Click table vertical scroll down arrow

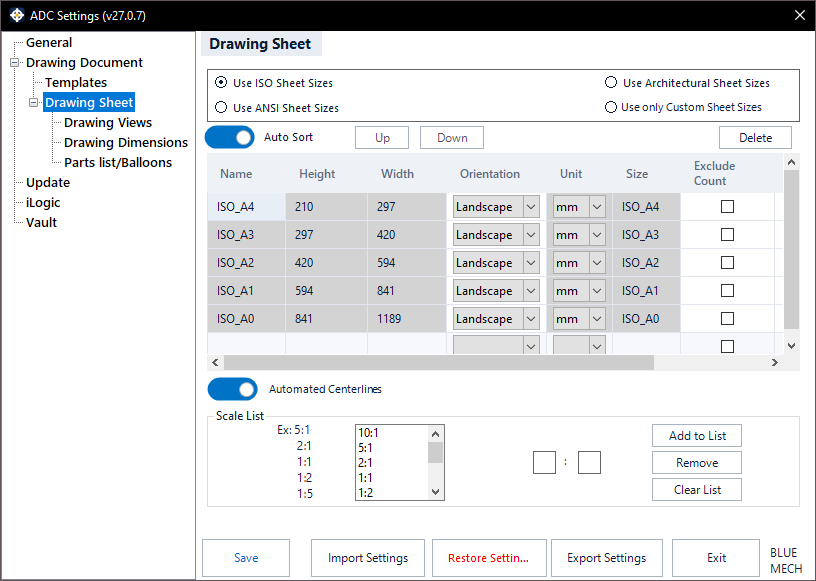click(x=792, y=346)
